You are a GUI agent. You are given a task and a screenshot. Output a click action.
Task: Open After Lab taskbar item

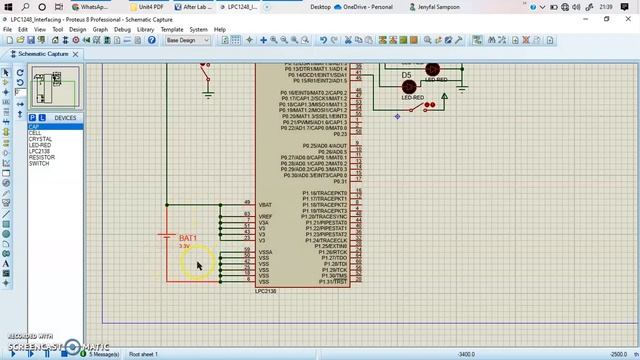tap(193, 7)
